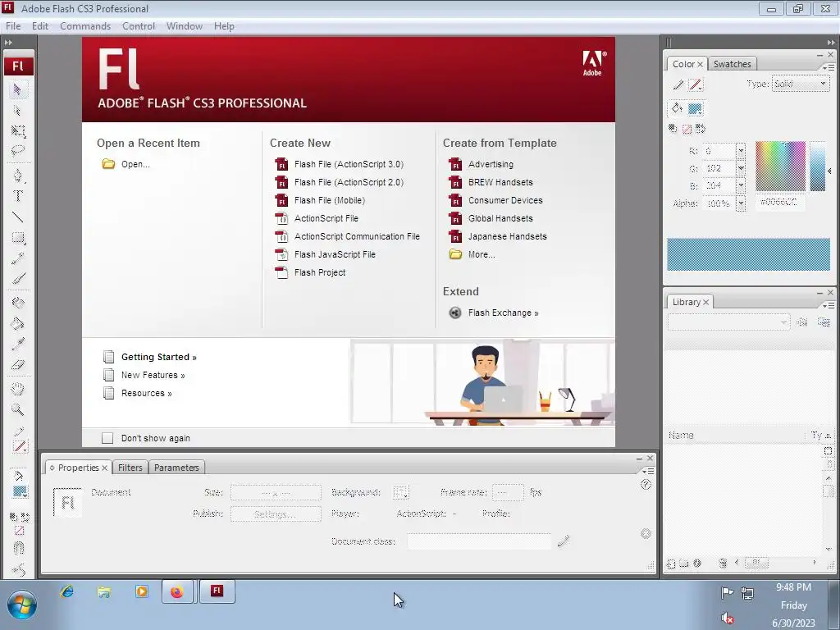Select the Rectangle tool
840x630 pixels.
(x=18, y=237)
